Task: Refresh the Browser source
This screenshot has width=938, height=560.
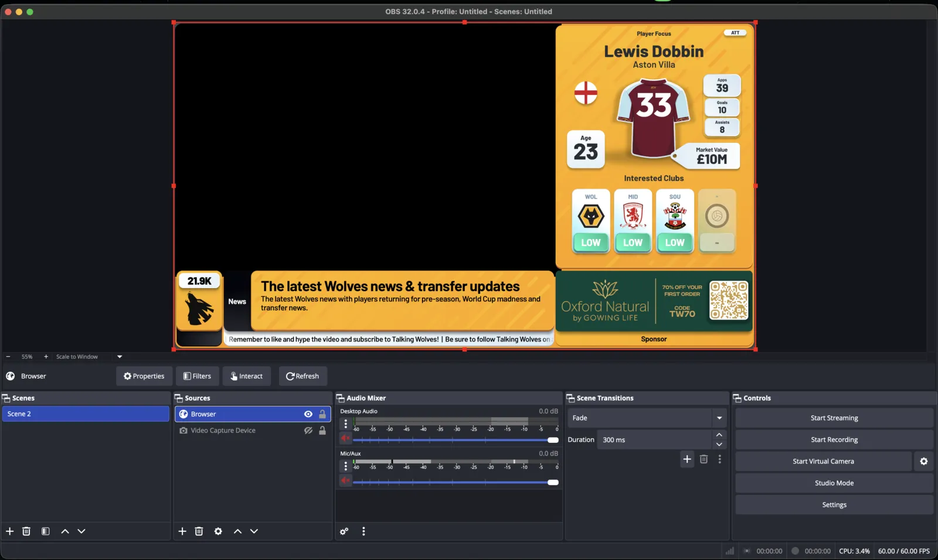Action: 303,376
